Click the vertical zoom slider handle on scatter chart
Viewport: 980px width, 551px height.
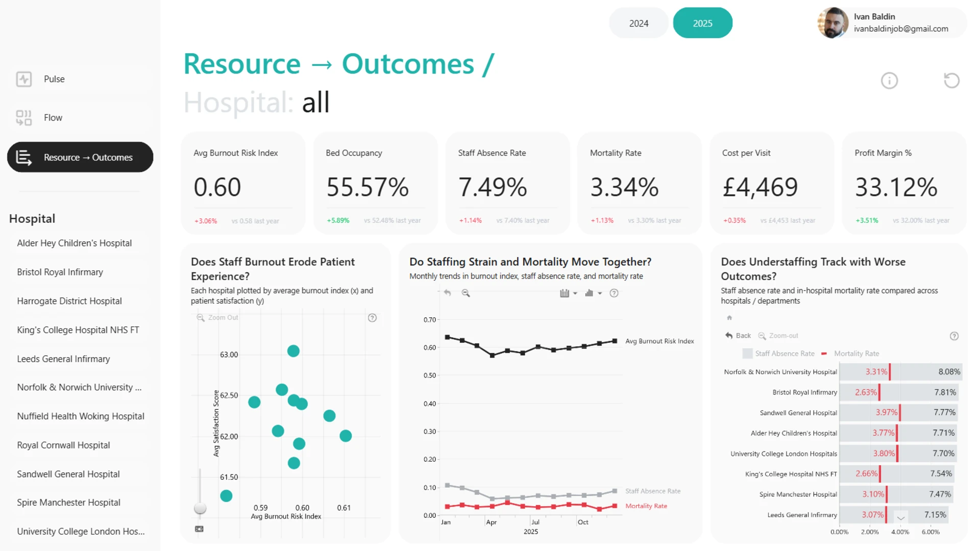tap(200, 508)
